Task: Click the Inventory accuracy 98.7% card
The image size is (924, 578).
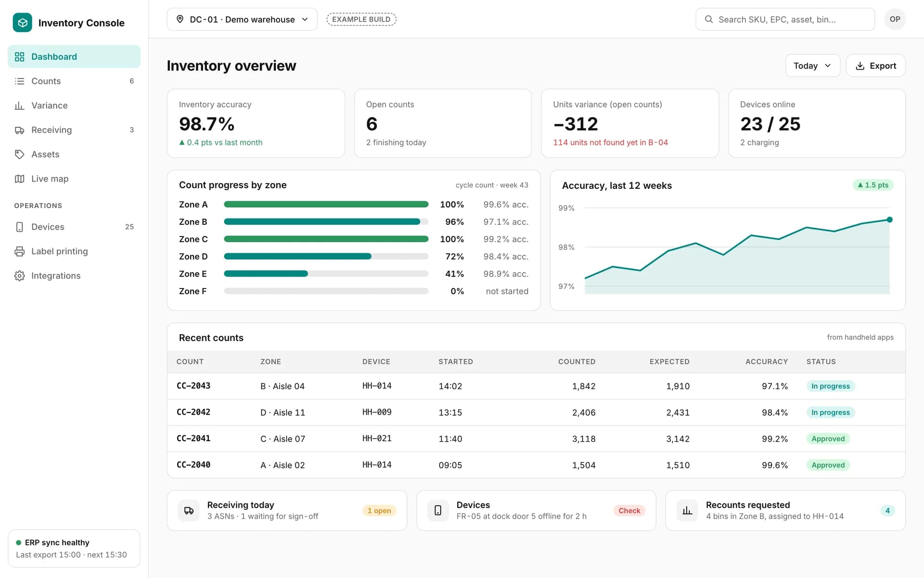Action: click(256, 123)
